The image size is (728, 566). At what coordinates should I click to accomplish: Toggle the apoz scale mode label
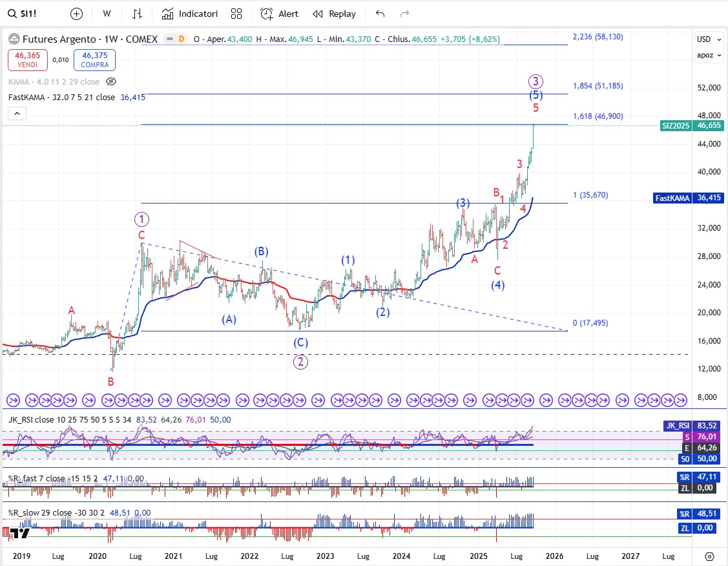pos(705,55)
